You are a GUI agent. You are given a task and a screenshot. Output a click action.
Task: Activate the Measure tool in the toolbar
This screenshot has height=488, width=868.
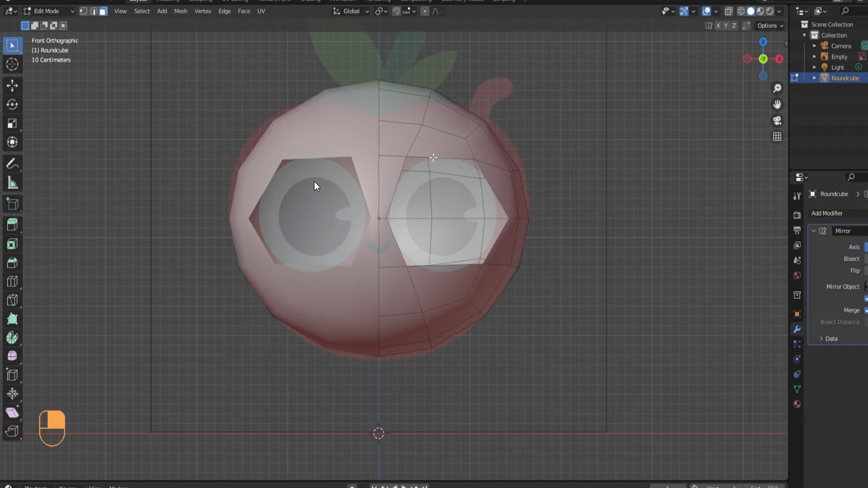click(12, 183)
